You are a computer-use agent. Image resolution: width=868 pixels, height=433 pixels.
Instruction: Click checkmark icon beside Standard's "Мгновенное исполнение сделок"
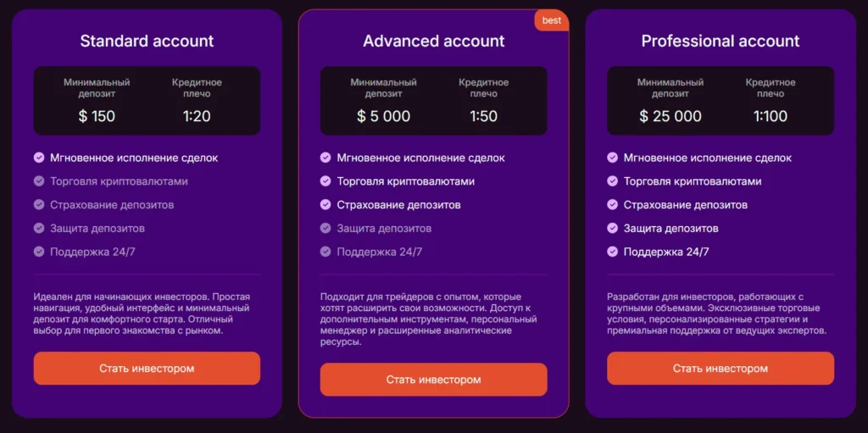(x=39, y=158)
